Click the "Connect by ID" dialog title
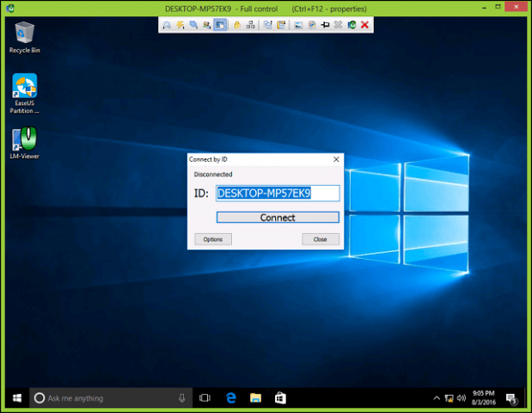The image size is (532, 413). click(208, 159)
